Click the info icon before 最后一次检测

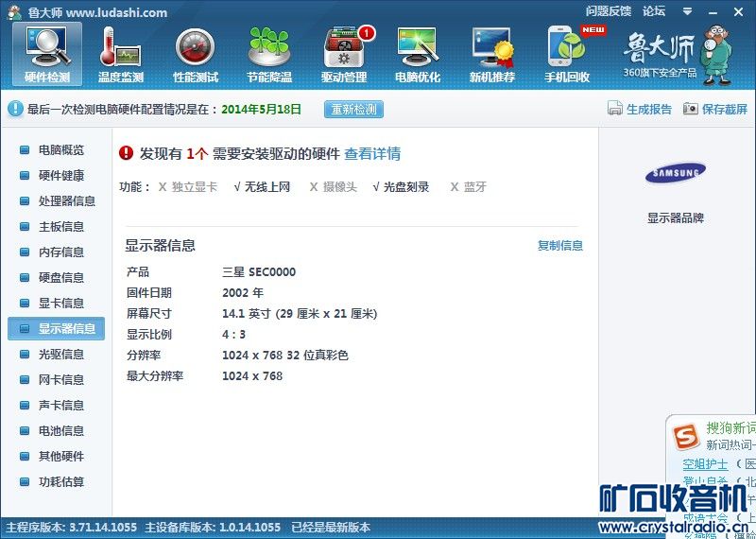[15, 109]
